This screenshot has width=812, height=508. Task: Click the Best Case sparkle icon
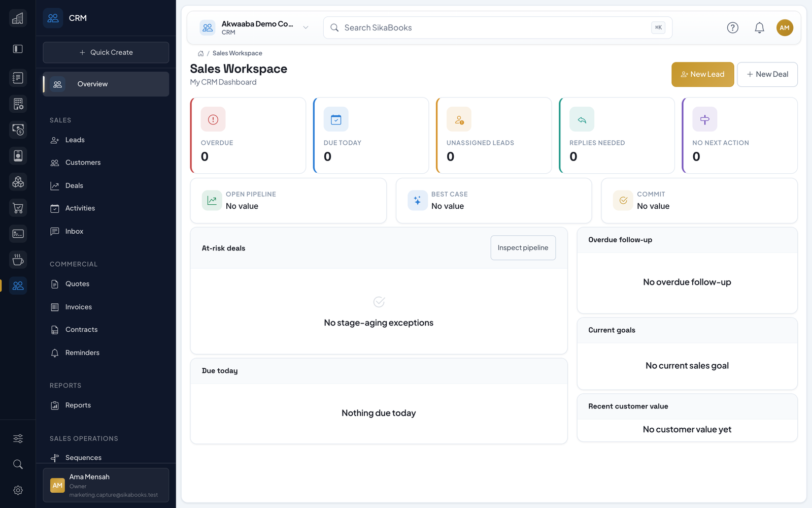click(x=417, y=201)
